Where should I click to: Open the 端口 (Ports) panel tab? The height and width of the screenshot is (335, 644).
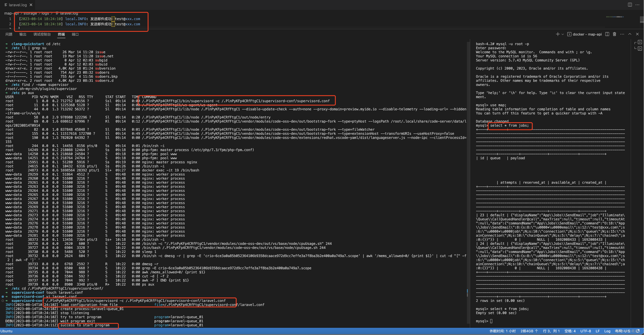pyautogui.click(x=75, y=34)
